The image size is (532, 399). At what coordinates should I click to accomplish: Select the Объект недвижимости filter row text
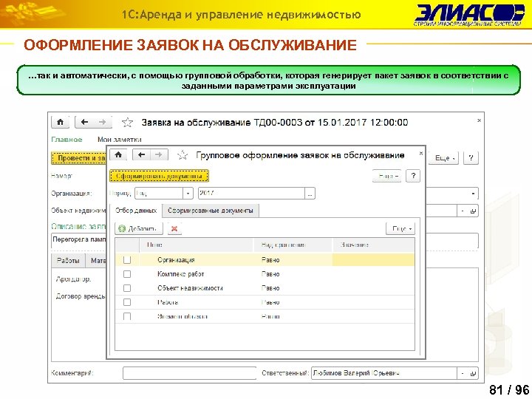190,288
